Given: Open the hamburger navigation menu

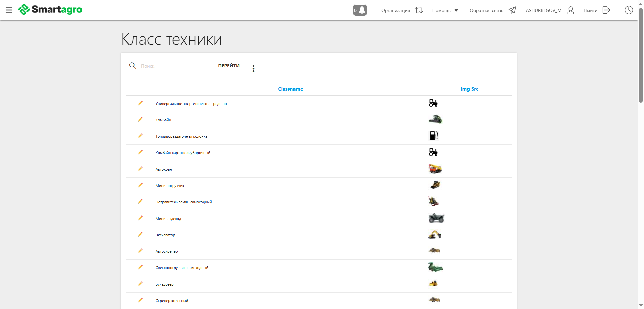Looking at the screenshot, I should click(9, 10).
